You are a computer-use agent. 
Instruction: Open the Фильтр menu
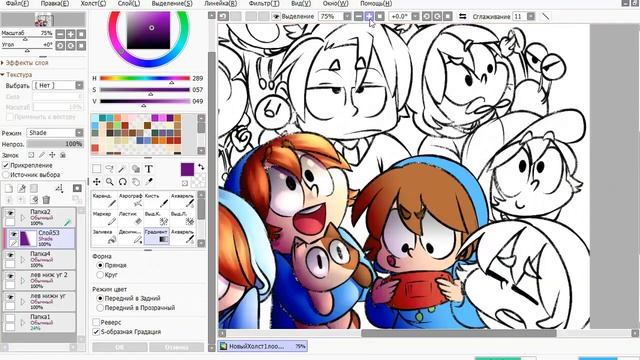(x=264, y=3)
